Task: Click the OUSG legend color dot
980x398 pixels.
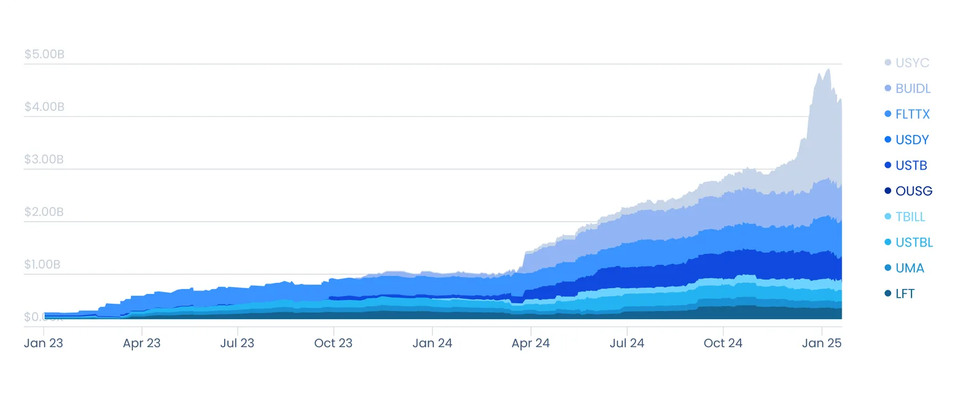Action: click(888, 191)
